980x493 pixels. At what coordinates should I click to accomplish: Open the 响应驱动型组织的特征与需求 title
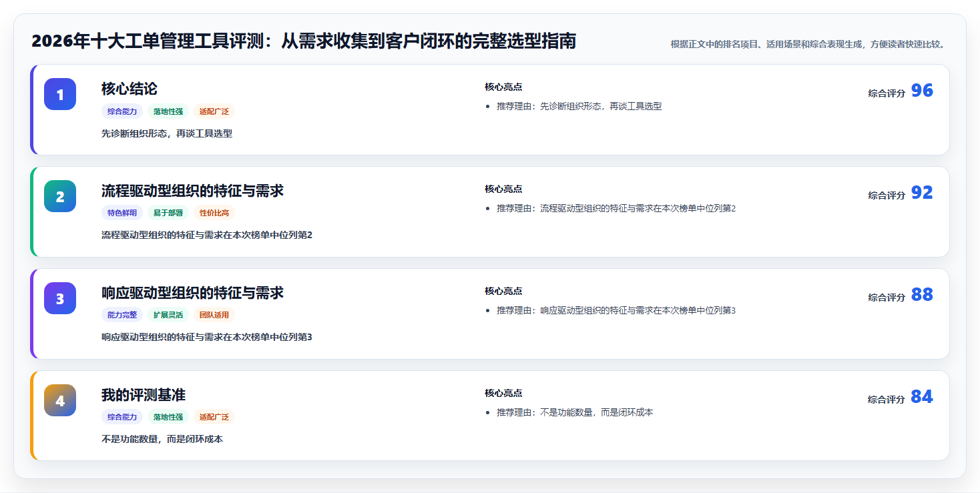click(x=192, y=293)
